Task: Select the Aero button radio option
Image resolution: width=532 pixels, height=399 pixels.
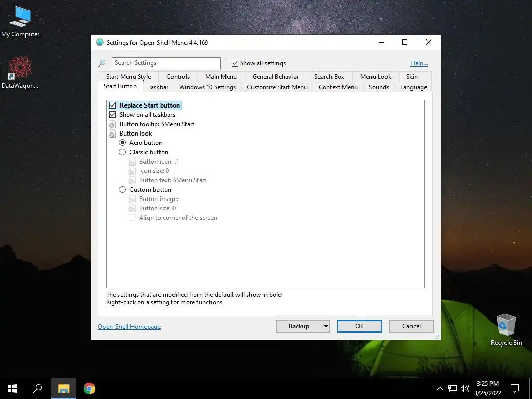Action: (x=122, y=143)
